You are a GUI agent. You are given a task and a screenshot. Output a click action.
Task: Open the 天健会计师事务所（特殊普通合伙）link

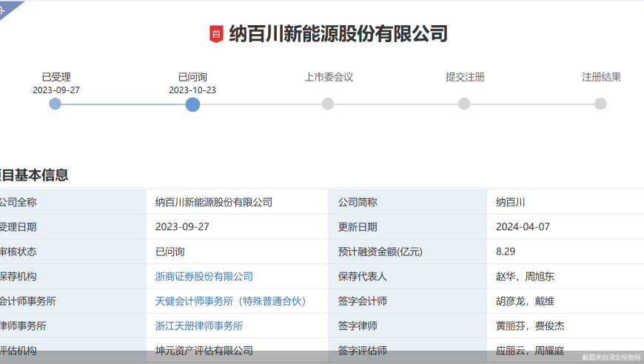point(230,301)
